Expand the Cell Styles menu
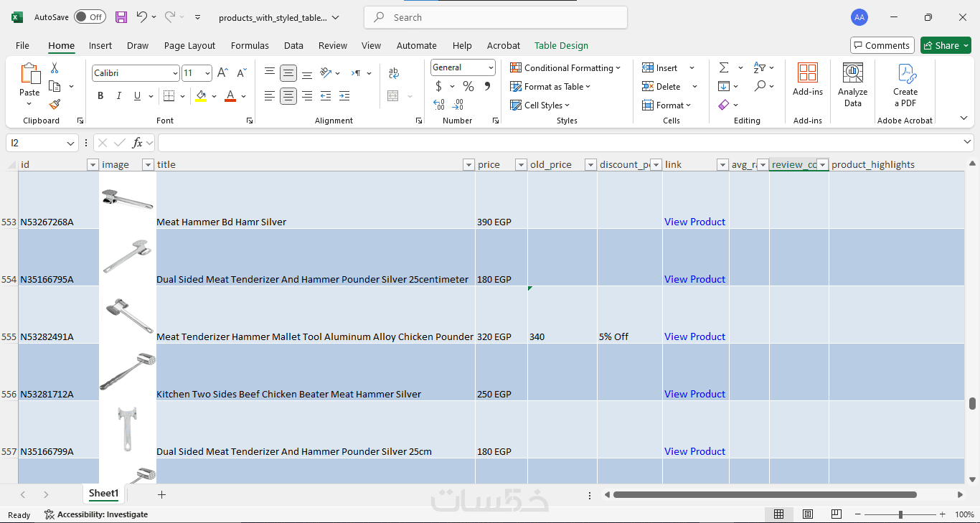 click(x=540, y=105)
